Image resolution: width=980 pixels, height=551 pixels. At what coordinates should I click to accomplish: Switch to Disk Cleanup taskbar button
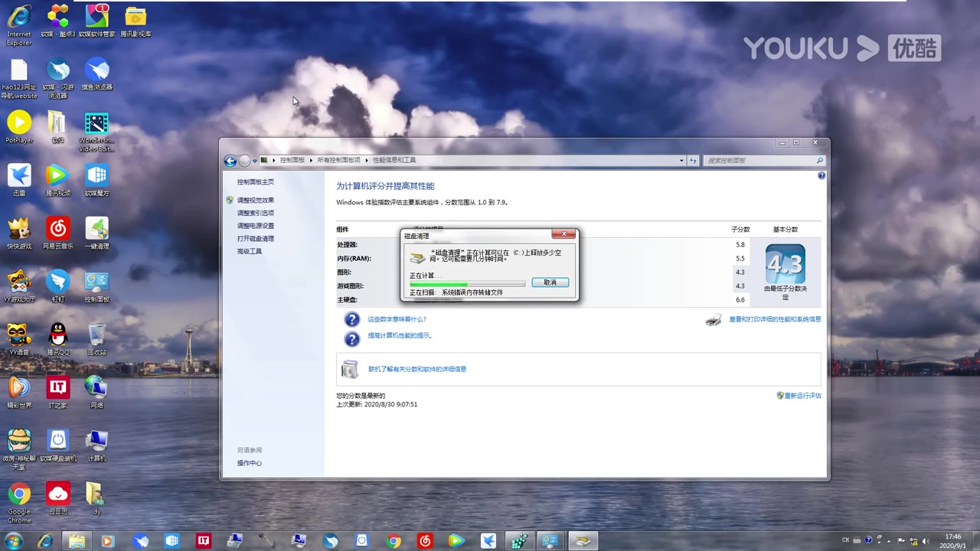click(x=583, y=541)
